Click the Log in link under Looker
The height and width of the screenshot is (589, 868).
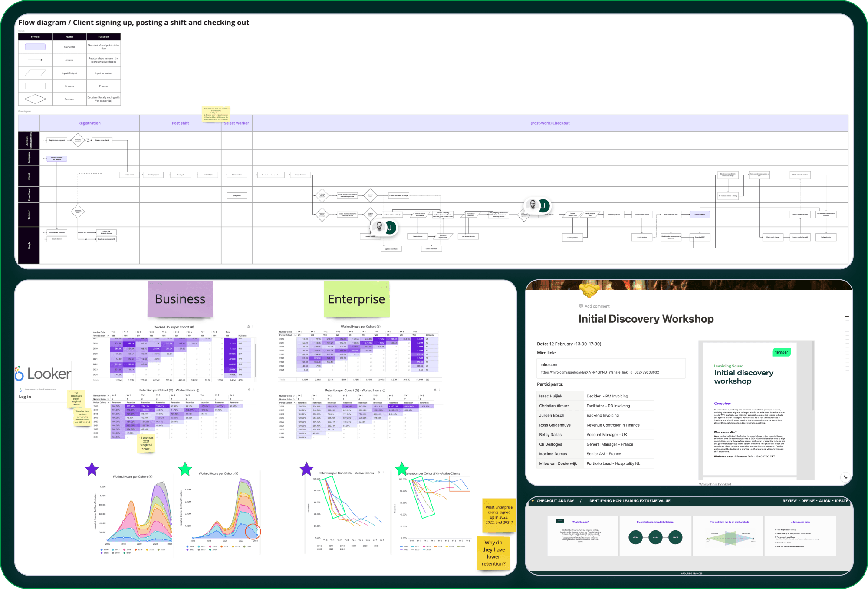click(25, 397)
